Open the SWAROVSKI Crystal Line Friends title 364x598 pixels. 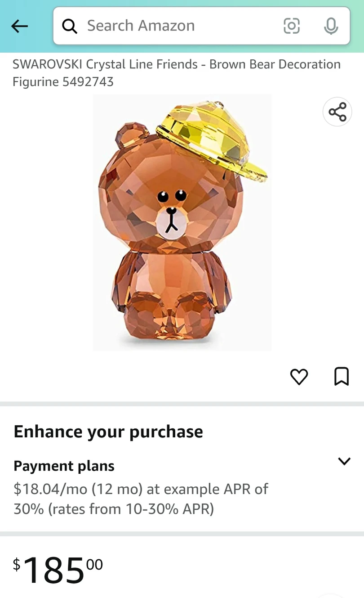coord(177,73)
